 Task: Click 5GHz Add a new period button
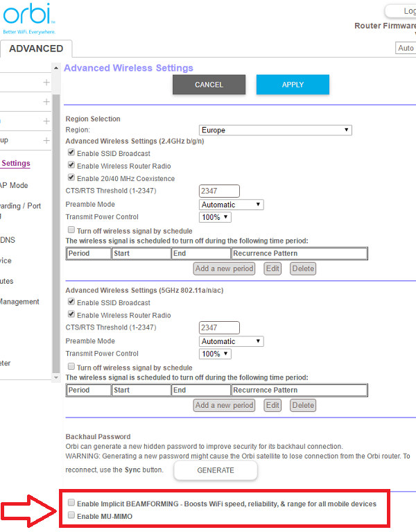[x=224, y=405]
